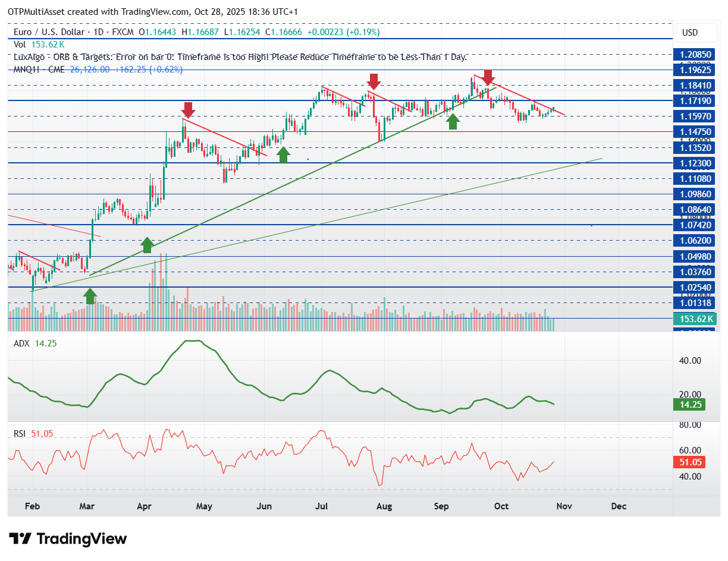Click the 20.00 level on ADX axis

(x=690, y=394)
